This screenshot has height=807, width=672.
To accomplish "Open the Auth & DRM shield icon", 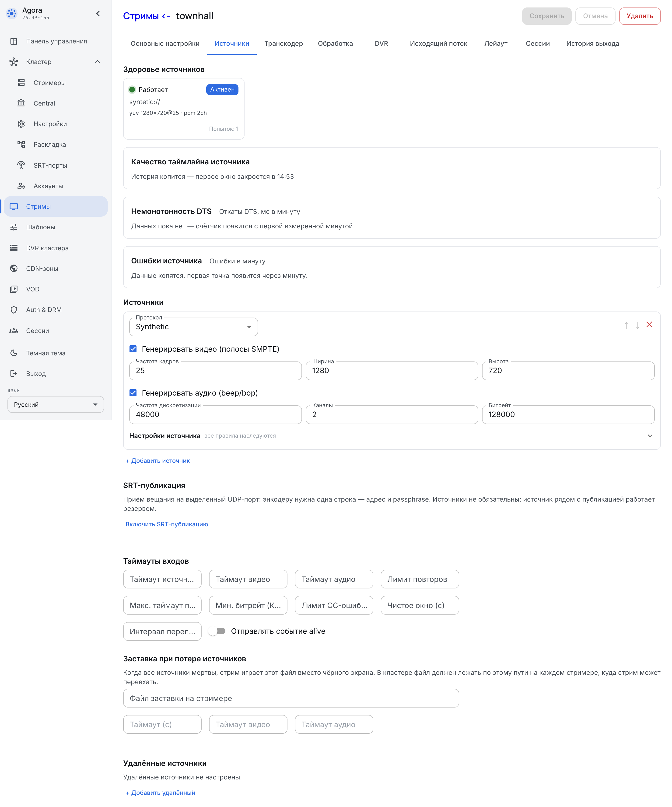I will click(14, 310).
